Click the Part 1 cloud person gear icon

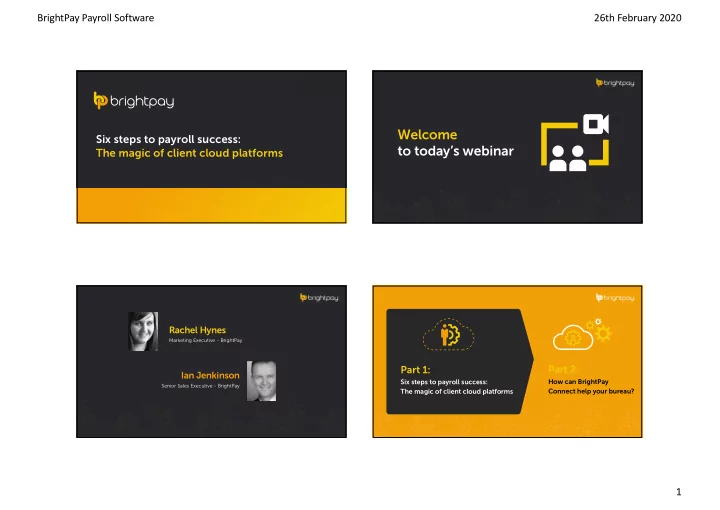(x=448, y=334)
